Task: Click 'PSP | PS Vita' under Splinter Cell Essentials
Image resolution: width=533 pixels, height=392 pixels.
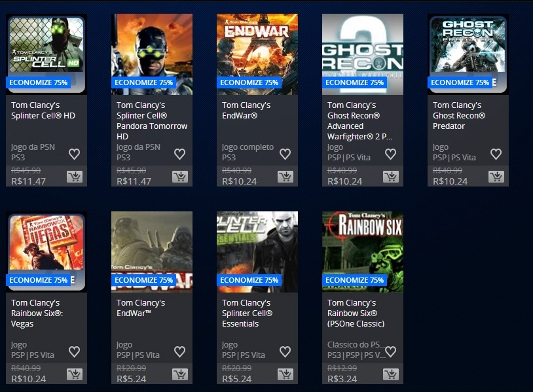Action: coord(244,355)
